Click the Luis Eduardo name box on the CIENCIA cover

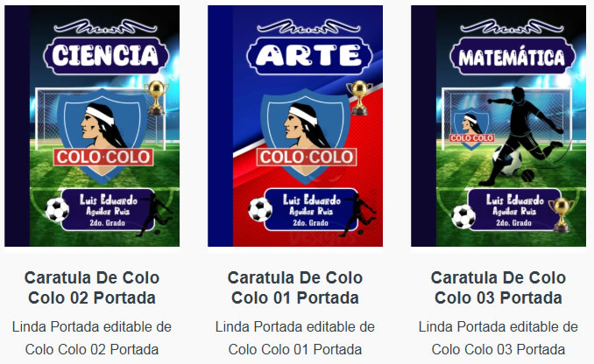click(x=108, y=210)
